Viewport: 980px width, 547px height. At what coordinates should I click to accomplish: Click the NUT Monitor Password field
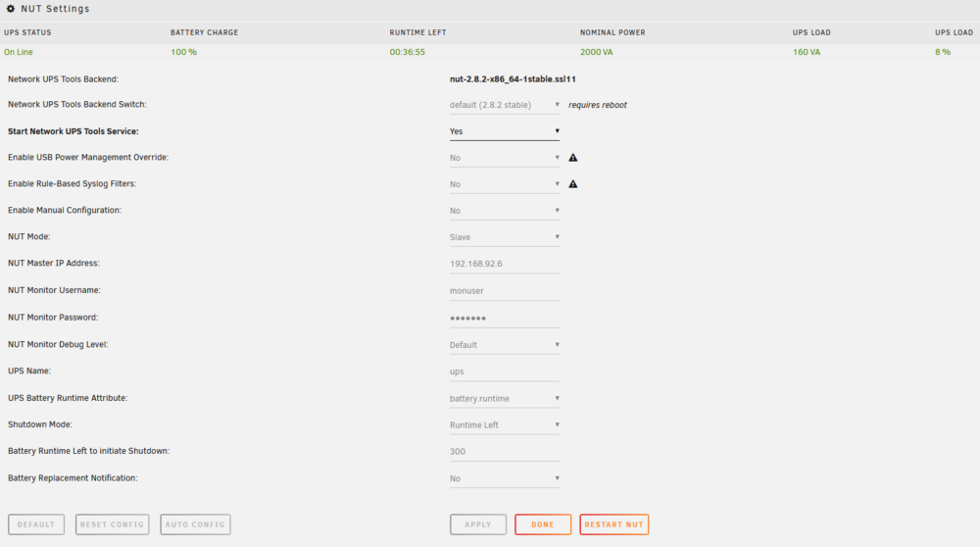(505, 318)
